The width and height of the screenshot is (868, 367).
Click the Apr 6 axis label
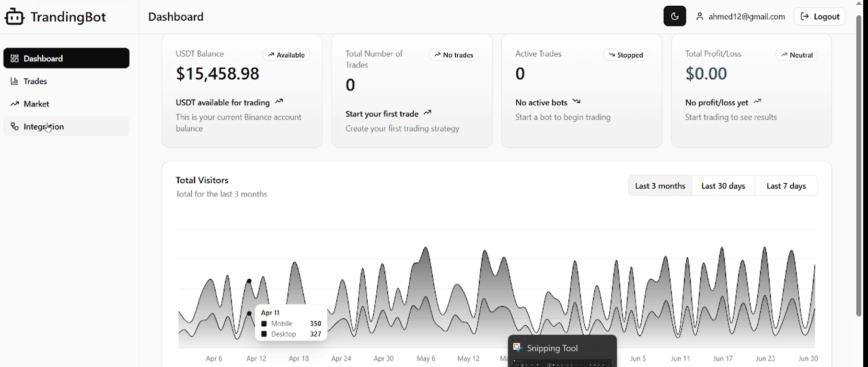point(214,358)
